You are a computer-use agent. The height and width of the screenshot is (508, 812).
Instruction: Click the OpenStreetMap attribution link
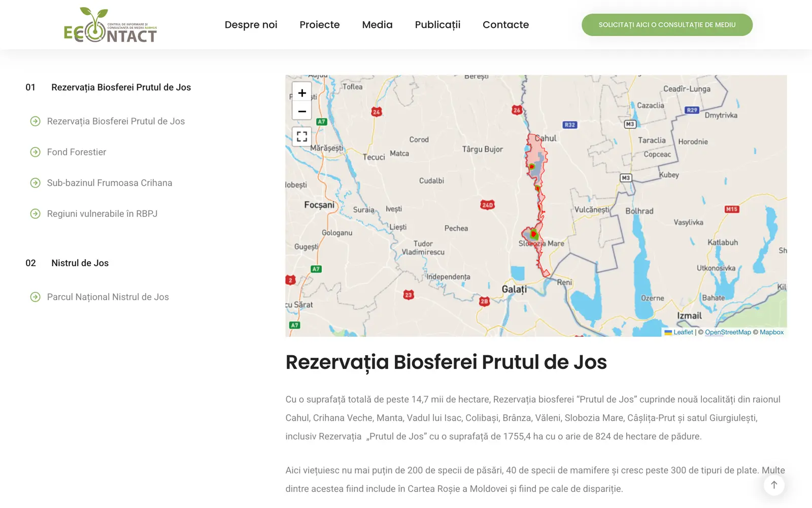pos(728,332)
